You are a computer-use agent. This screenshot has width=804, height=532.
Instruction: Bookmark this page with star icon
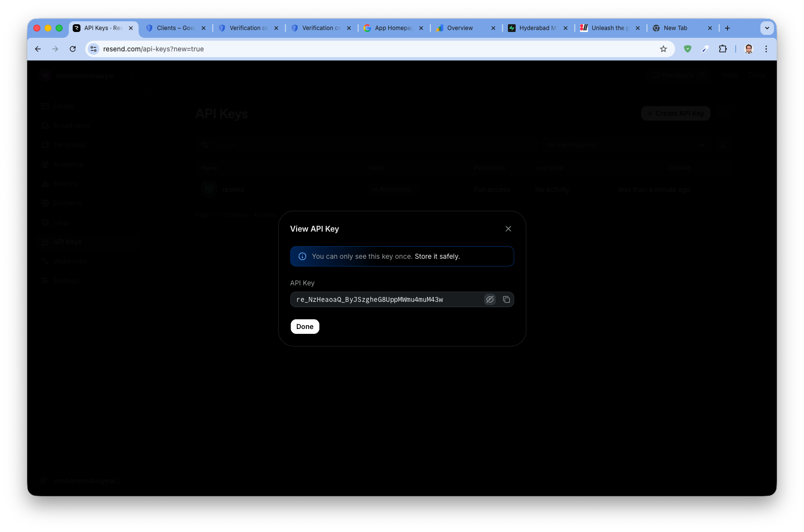pyautogui.click(x=663, y=49)
